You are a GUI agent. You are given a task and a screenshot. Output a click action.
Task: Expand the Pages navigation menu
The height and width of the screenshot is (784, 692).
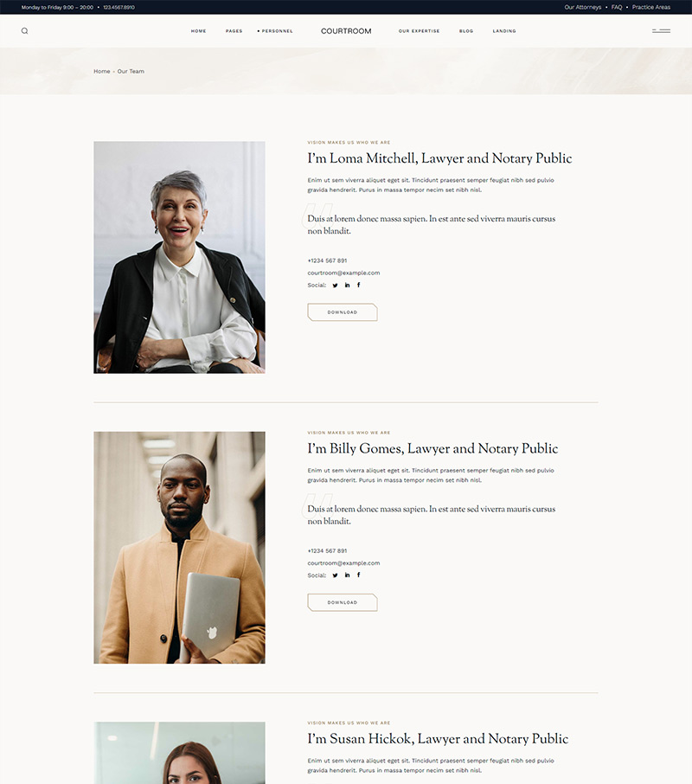[x=234, y=31]
